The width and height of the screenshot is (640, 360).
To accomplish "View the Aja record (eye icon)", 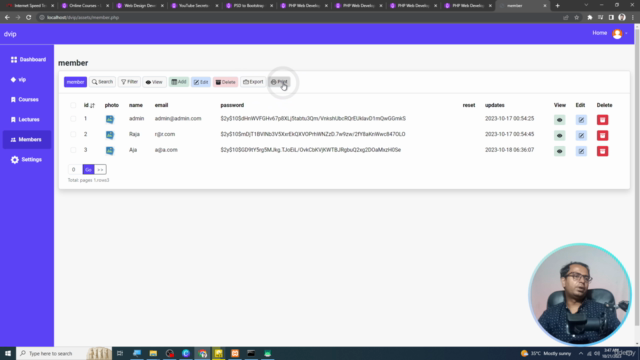I will tap(560, 151).
